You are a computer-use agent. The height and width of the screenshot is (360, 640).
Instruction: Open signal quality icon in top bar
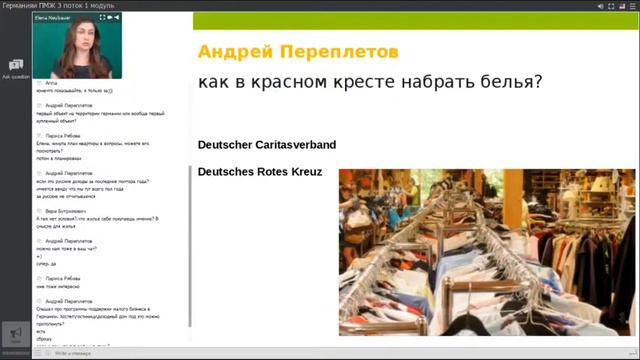[x=622, y=6]
